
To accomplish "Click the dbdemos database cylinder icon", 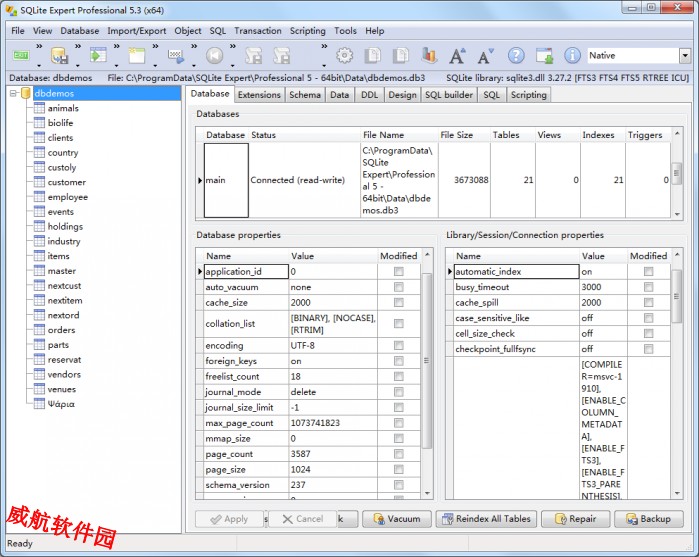I will click(26, 93).
